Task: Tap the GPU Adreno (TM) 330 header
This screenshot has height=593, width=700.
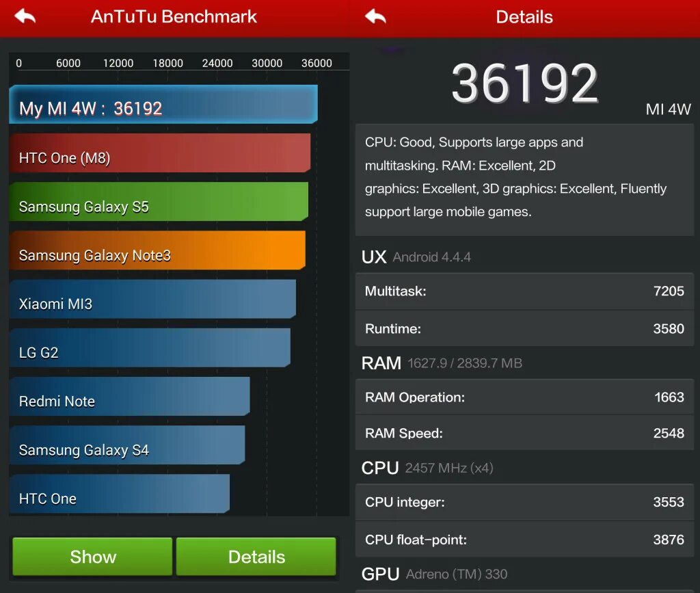Action: [434, 574]
